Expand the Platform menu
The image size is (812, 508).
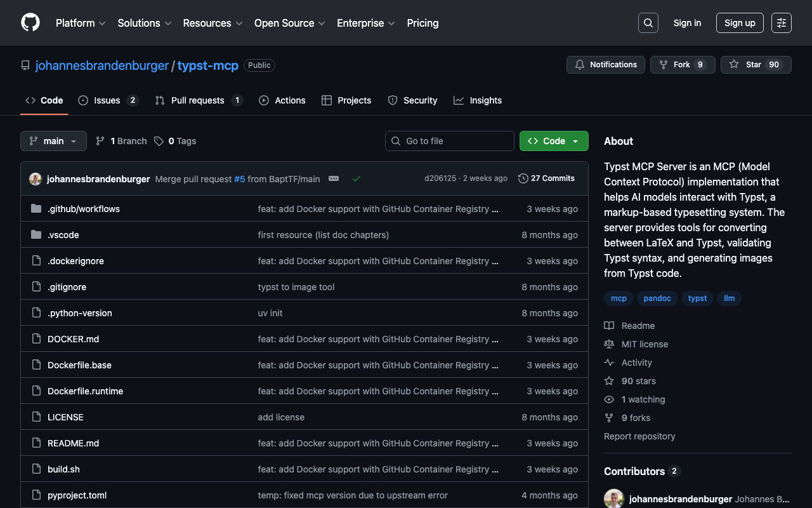(x=81, y=23)
